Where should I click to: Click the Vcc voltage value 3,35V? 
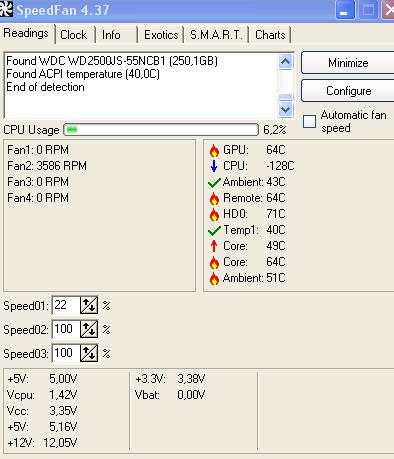point(63,411)
